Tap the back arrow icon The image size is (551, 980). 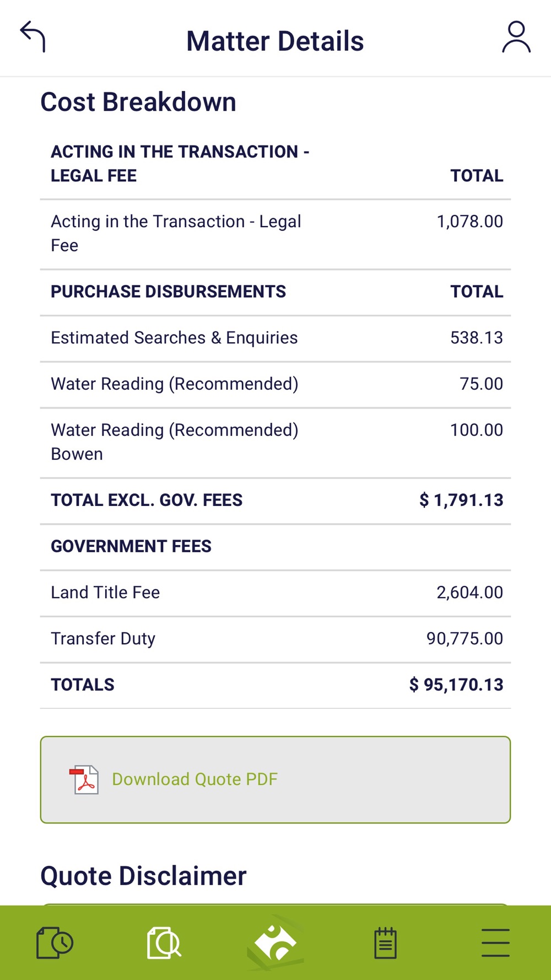[33, 37]
